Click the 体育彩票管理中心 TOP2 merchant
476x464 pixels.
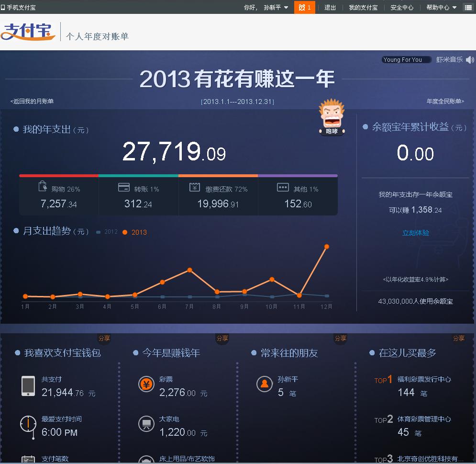424,419
